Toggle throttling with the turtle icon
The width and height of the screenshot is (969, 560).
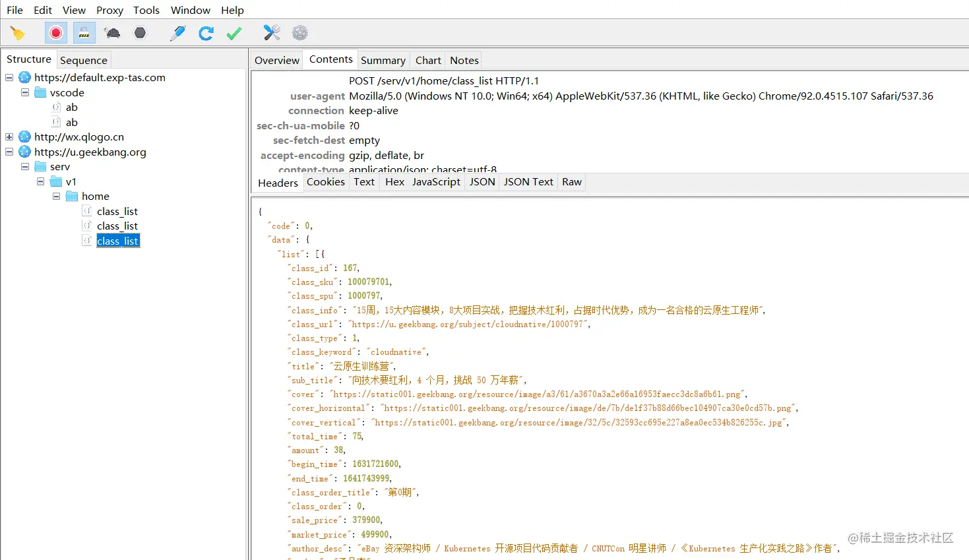click(112, 33)
